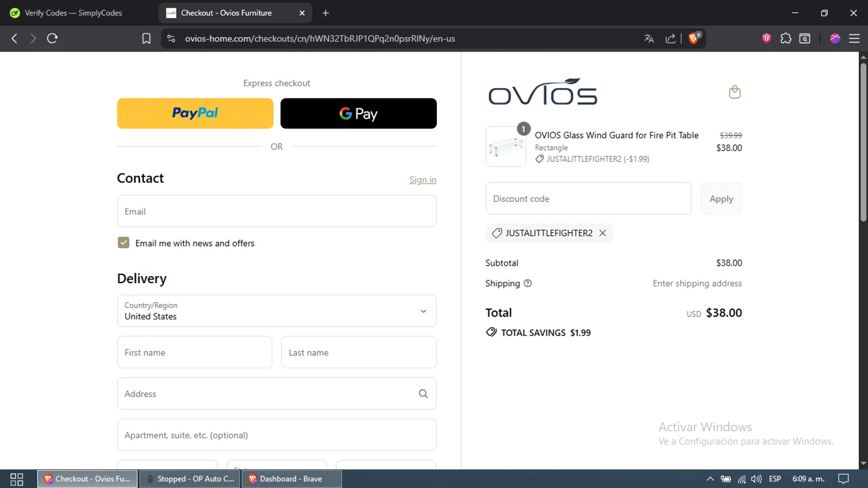Go back with the browser back arrow
Screen dimensions: 868x488
(x=14, y=38)
